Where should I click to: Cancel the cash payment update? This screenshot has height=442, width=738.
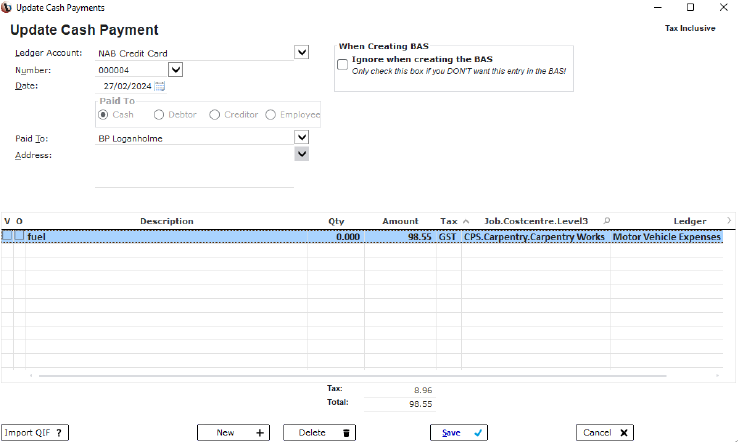coord(605,433)
